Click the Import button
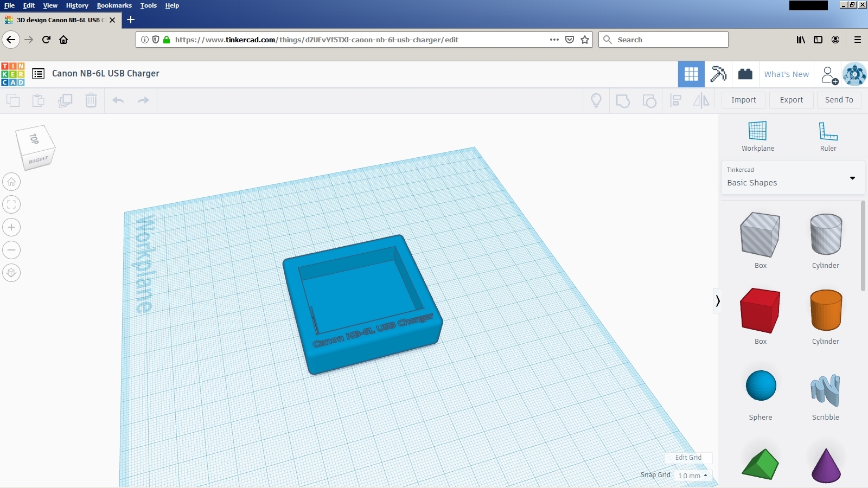This screenshot has height=488, width=868. click(x=744, y=100)
